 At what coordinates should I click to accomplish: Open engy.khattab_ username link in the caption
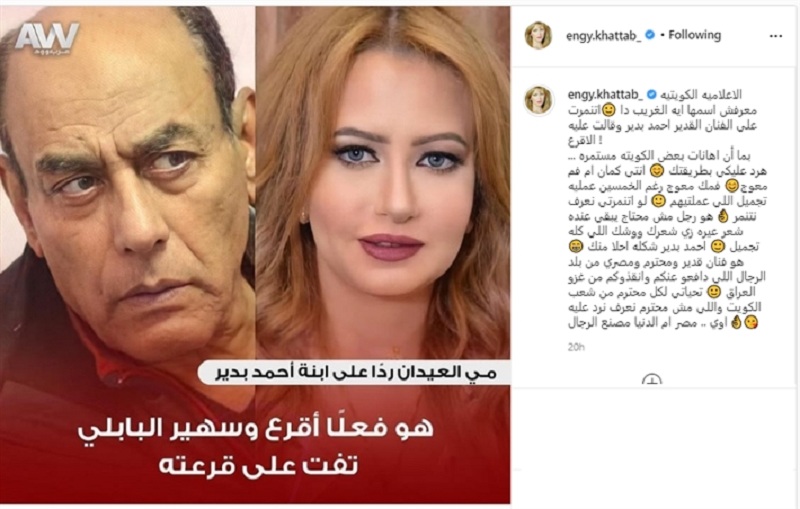pyautogui.click(x=606, y=95)
